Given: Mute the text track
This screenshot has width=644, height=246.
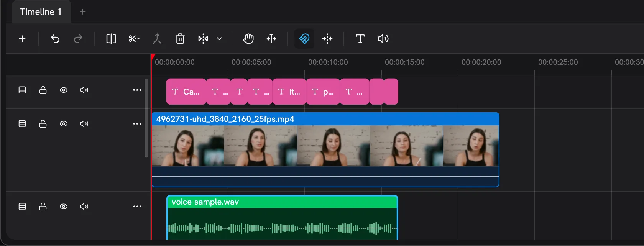Looking at the screenshot, I should pos(84,90).
